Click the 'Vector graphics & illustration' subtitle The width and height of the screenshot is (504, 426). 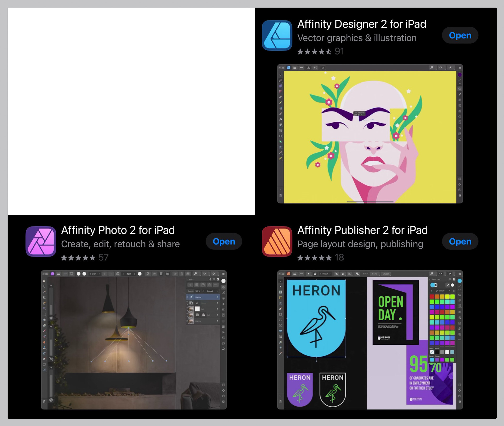[357, 38]
